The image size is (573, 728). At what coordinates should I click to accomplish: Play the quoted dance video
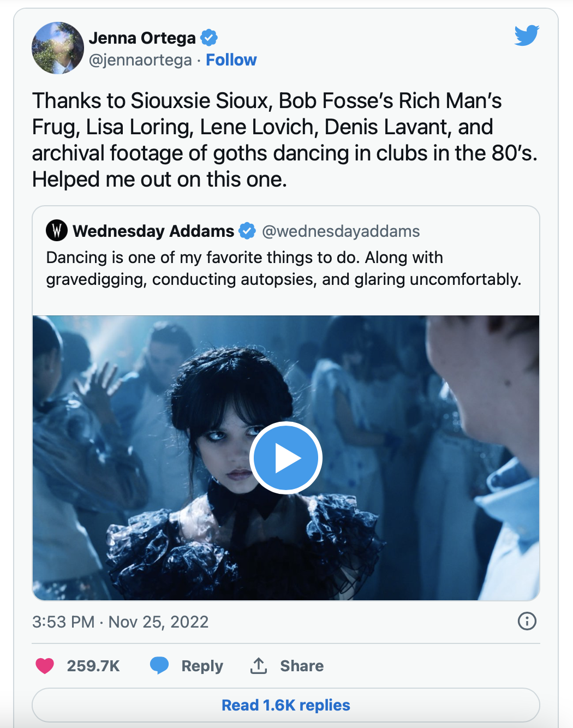point(286,458)
